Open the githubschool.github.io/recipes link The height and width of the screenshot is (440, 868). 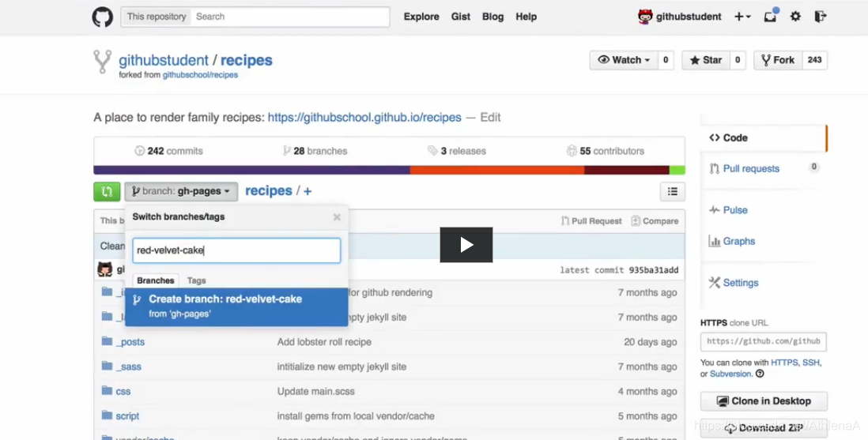pos(364,118)
